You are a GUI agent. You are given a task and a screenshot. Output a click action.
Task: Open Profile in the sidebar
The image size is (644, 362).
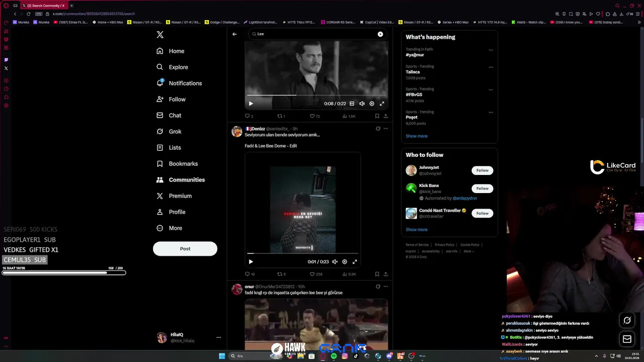(171, 212)
